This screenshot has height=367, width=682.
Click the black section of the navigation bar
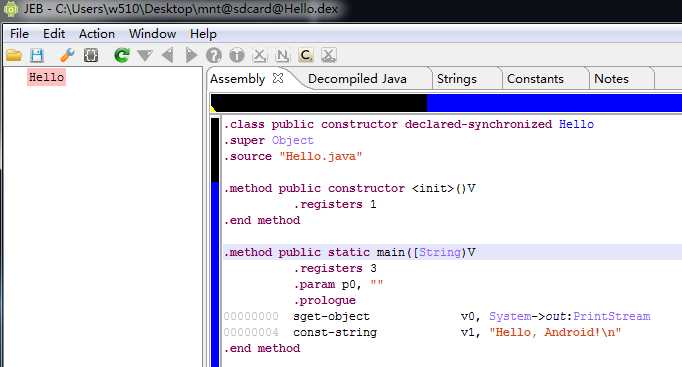click(x=319, y=103)
